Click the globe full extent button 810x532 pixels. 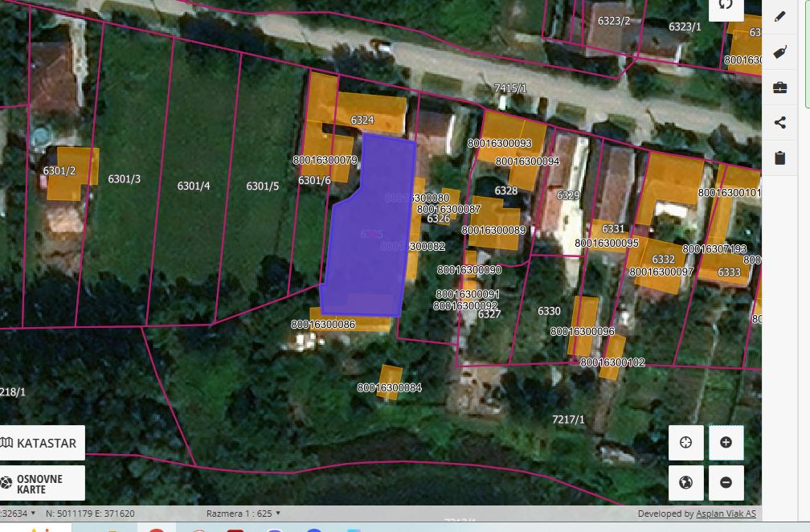pos(685,483)
